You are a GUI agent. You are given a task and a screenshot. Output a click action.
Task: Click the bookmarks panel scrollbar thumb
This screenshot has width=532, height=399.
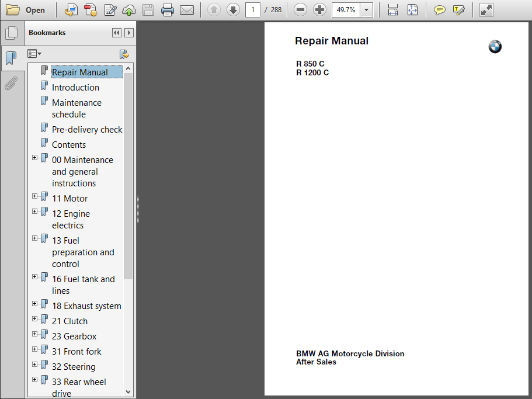click(128, 176)
